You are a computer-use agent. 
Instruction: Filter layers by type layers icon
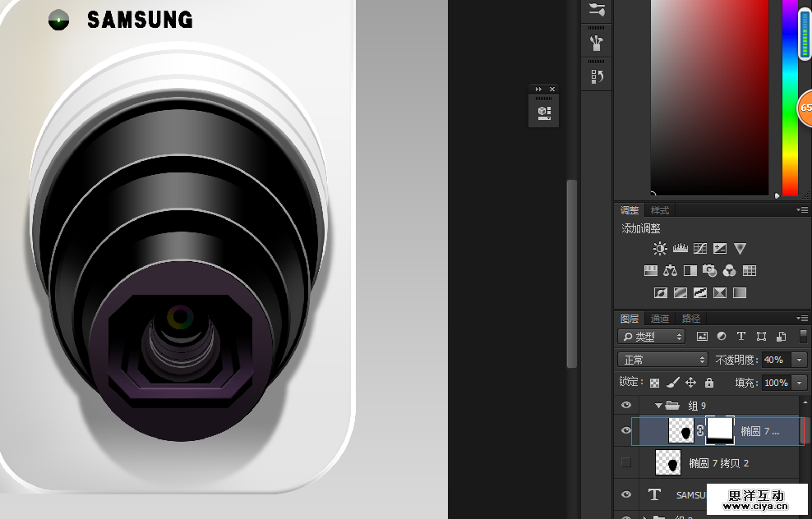pos(740,337)
